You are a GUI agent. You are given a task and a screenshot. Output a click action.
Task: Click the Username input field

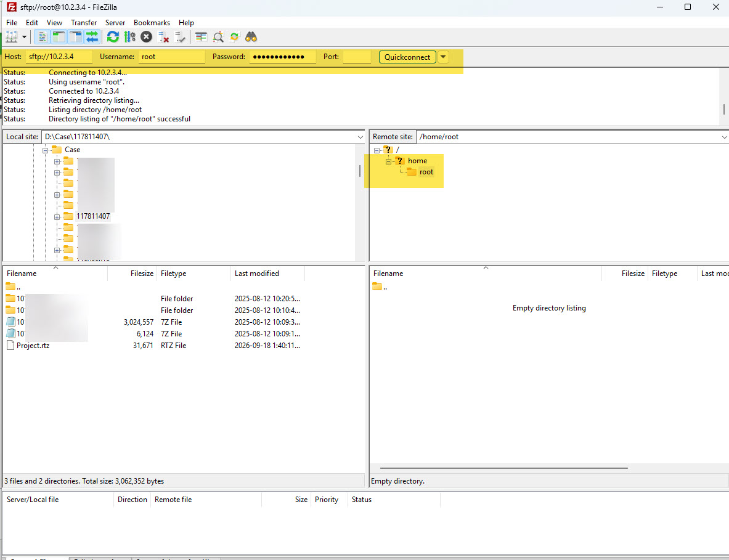tap(171, 57)
